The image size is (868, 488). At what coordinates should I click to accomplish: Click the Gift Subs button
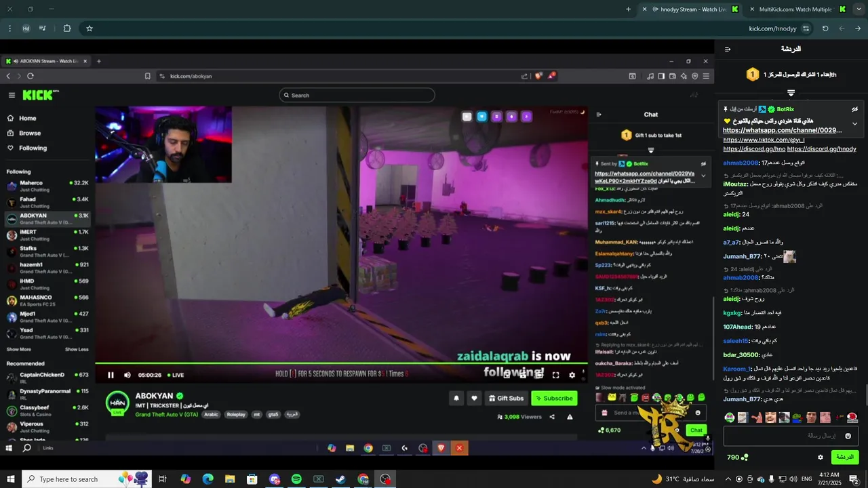tap(507, 399)
